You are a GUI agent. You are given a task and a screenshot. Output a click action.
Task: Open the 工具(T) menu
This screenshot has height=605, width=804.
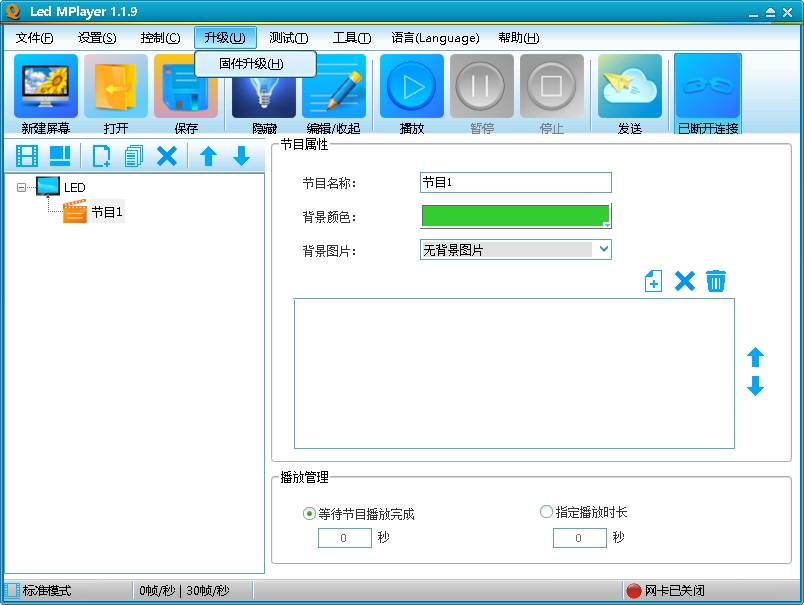pyautogui.click(x=351, y=37)
